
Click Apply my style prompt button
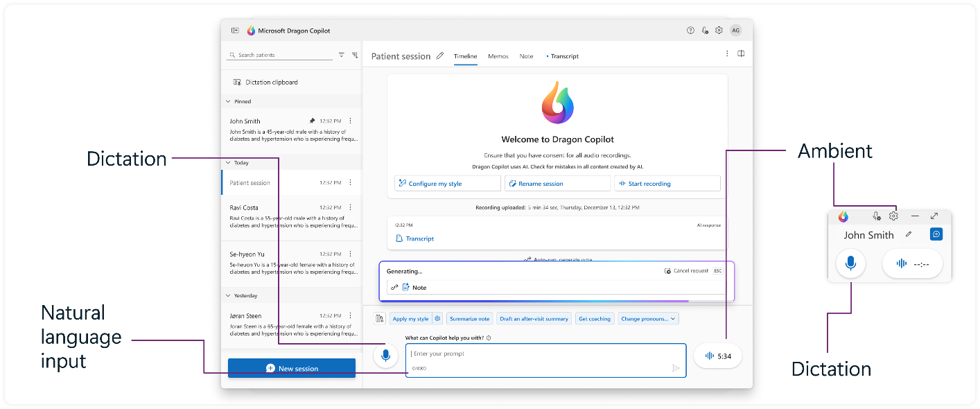coord(411,319)
